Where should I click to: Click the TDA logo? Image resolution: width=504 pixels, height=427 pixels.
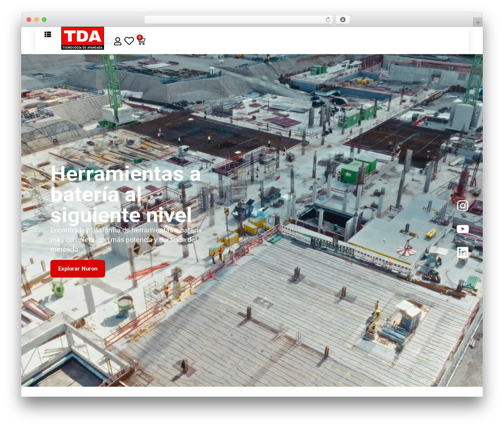[83, 38]
